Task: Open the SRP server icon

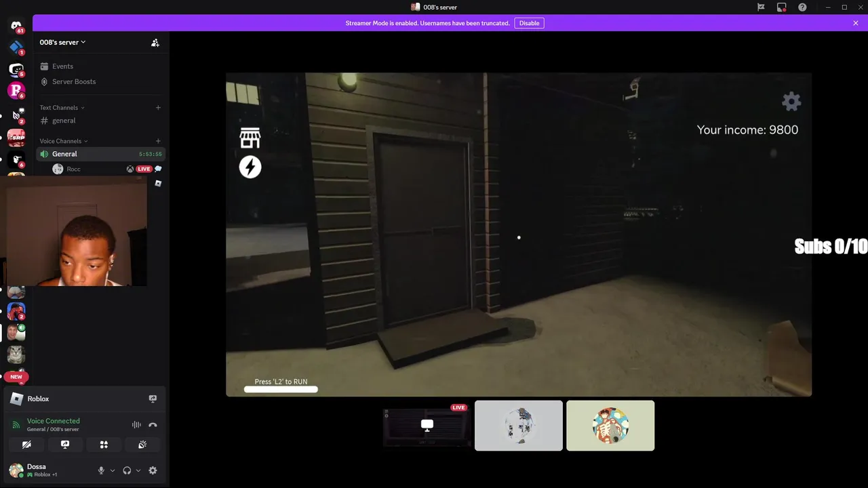Action: point(16,138)
